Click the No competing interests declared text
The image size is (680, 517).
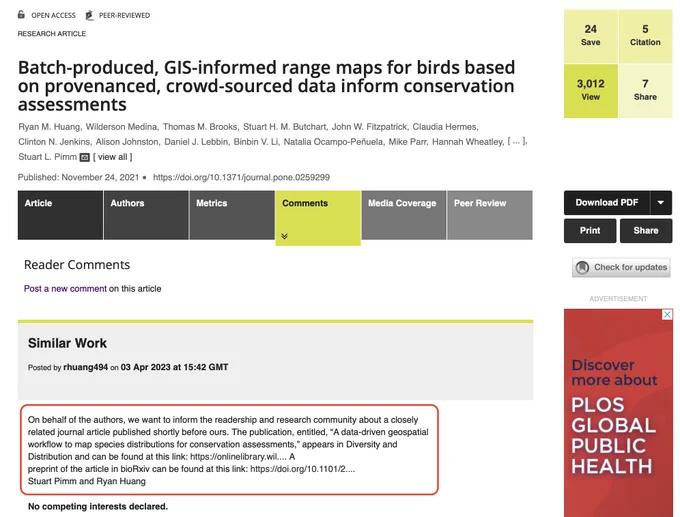click(98, 507)
